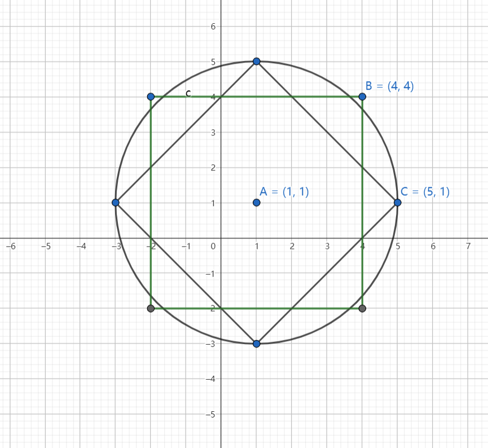Select point B at the square's top-right corner

(362, 96)
